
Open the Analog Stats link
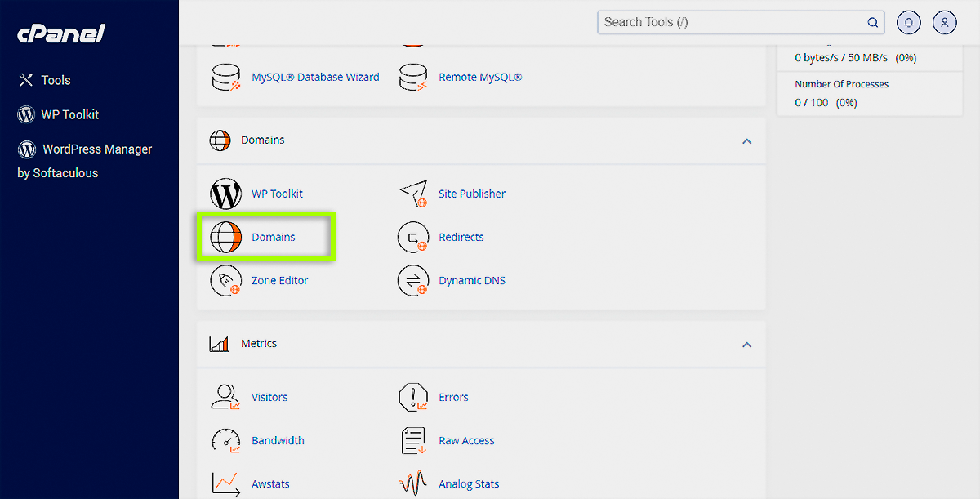click(469, 483)
